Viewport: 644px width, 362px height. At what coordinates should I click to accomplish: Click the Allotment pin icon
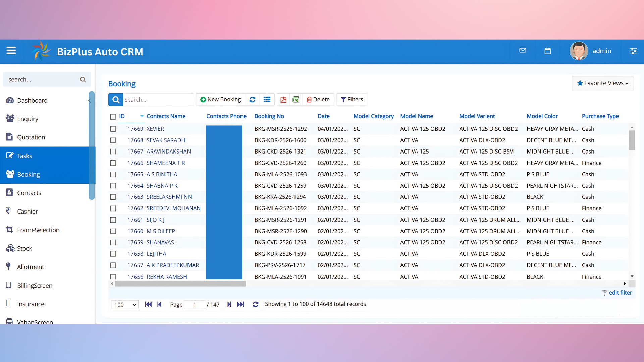[8, 266]
